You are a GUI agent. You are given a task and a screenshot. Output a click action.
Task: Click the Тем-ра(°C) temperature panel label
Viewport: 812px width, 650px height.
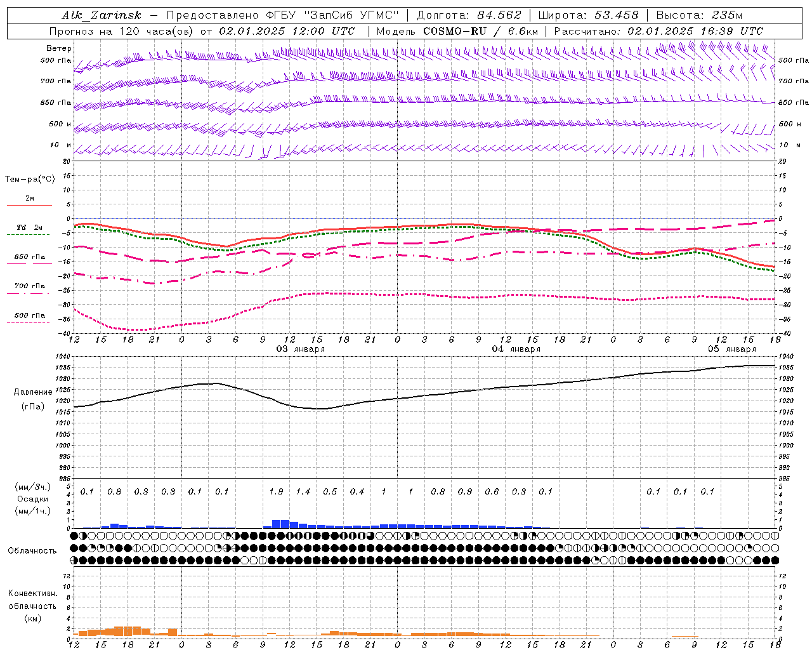(30, 179)
